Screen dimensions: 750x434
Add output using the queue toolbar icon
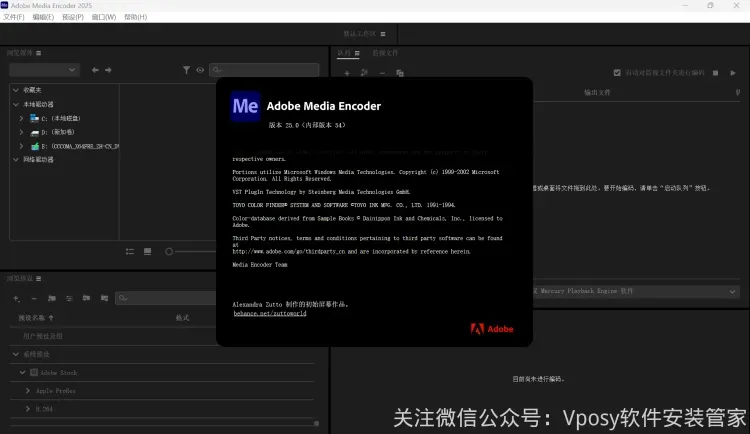[364, 73]
